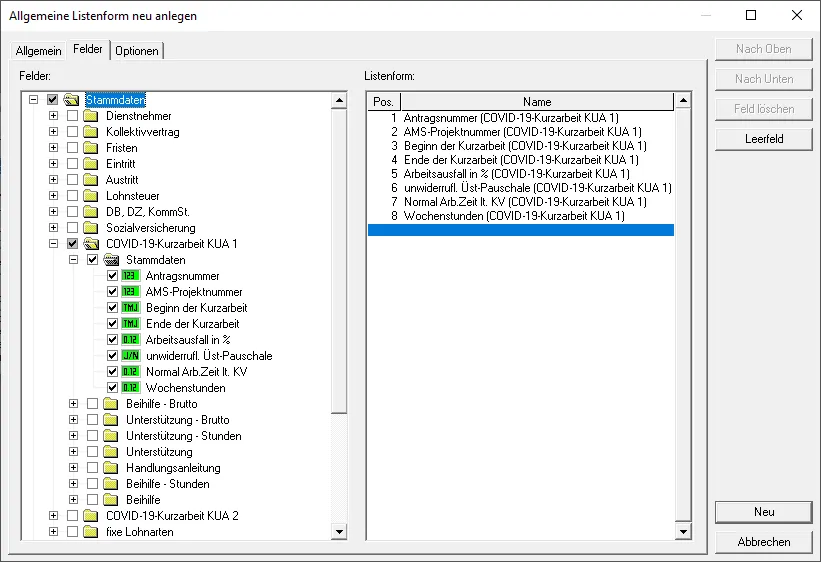This screenshot has height=562, width=821.
Task: Uncheck the Beginn der Kurzarbeit checkbox
Action: click(x=112, y=307)
